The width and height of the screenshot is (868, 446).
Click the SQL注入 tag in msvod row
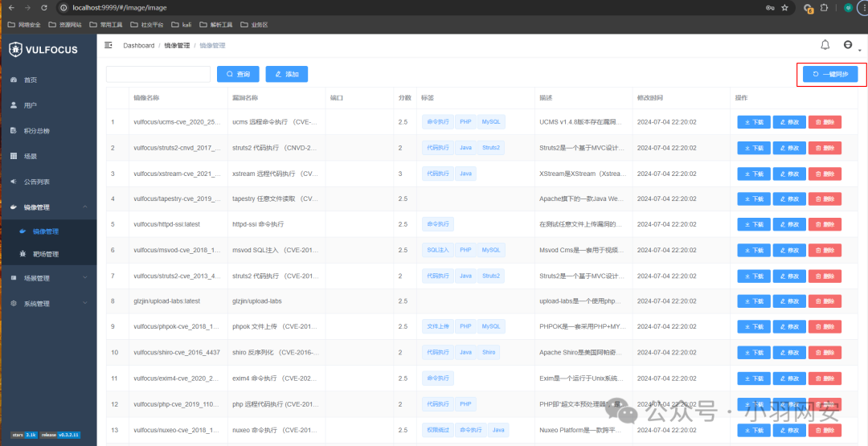438,250
